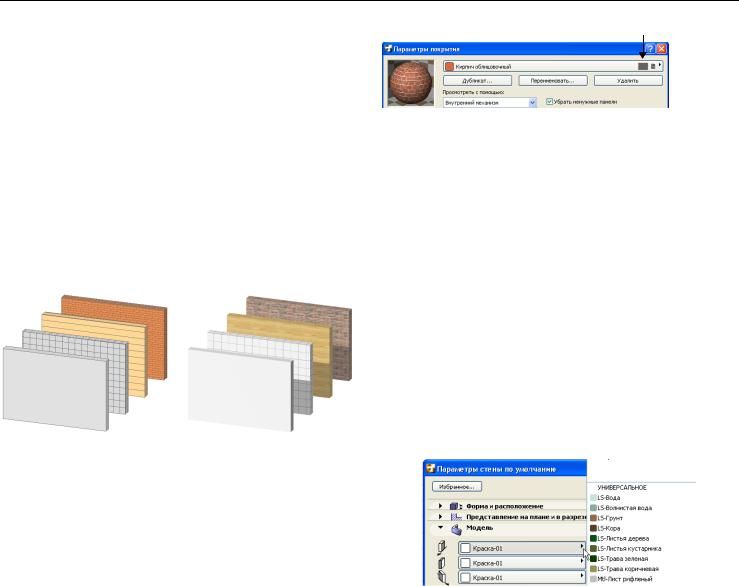Click the Параметры стены title bar icon
This screenshot has width=739, height=586.
tap(430, 469)
